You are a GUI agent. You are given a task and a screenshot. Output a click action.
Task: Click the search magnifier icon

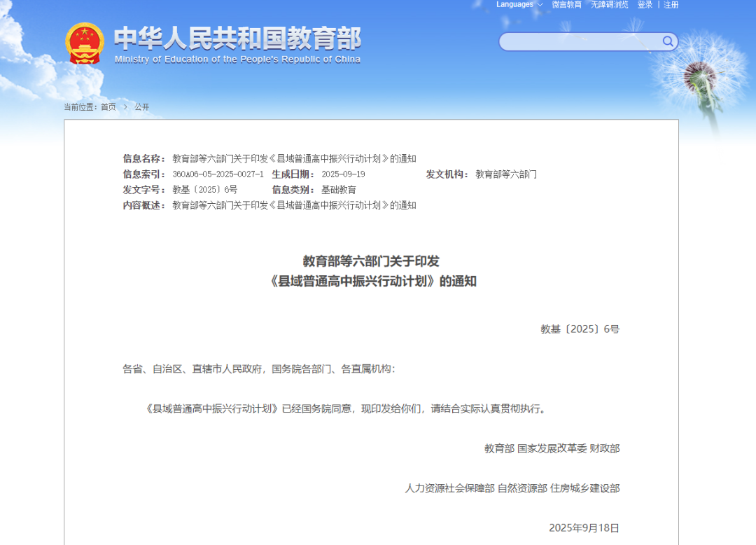pyautogui.click(x=668, y=41)
